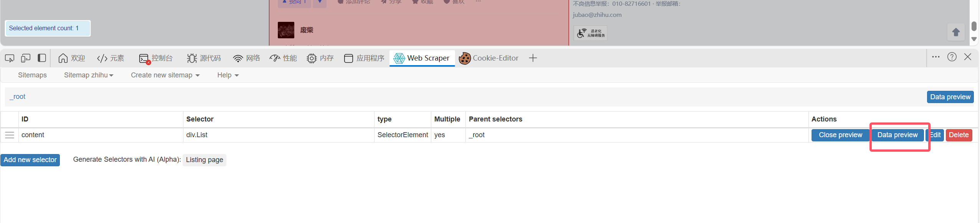
Task: Open the Cookie-Editor panel
Action: coord(489,58)
